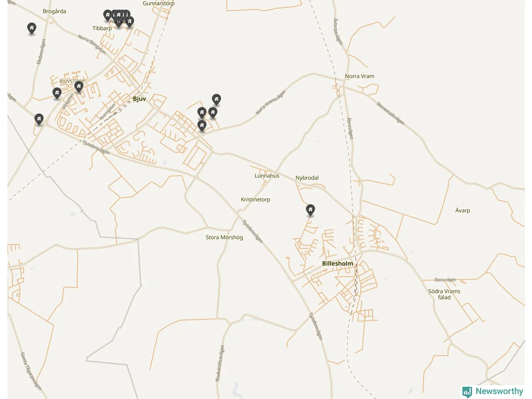Select the Södra Vrams fälad label
532x399 pixels.
[444, 294]
